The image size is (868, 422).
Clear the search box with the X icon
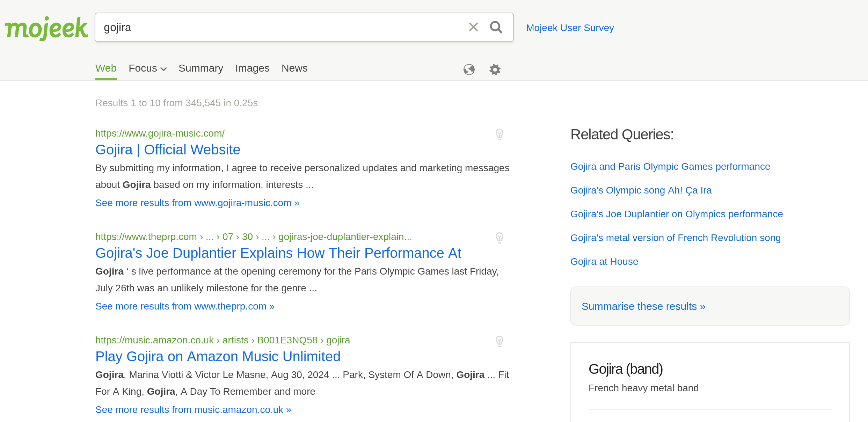pyautogui.click(x=473, y=27)
